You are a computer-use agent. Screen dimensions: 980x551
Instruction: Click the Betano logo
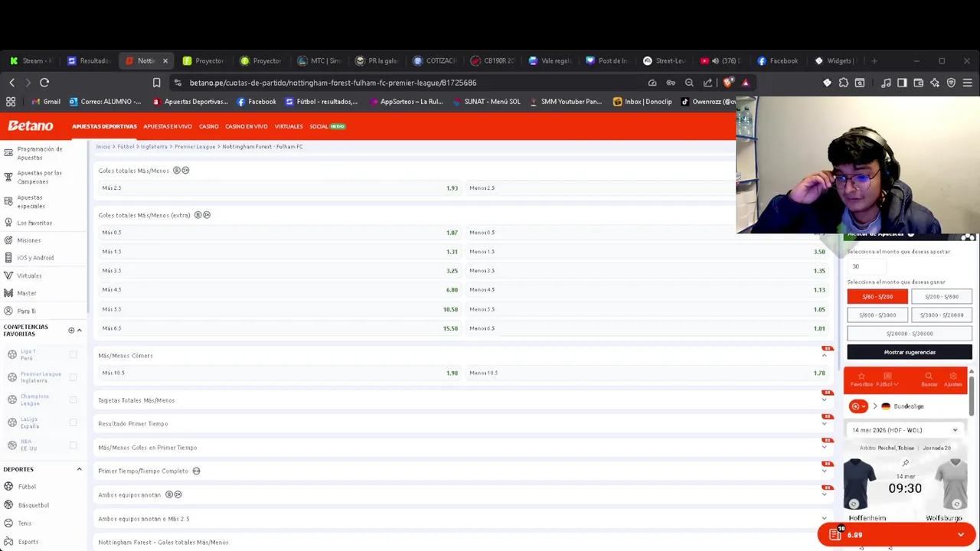(x=31, y=126)
